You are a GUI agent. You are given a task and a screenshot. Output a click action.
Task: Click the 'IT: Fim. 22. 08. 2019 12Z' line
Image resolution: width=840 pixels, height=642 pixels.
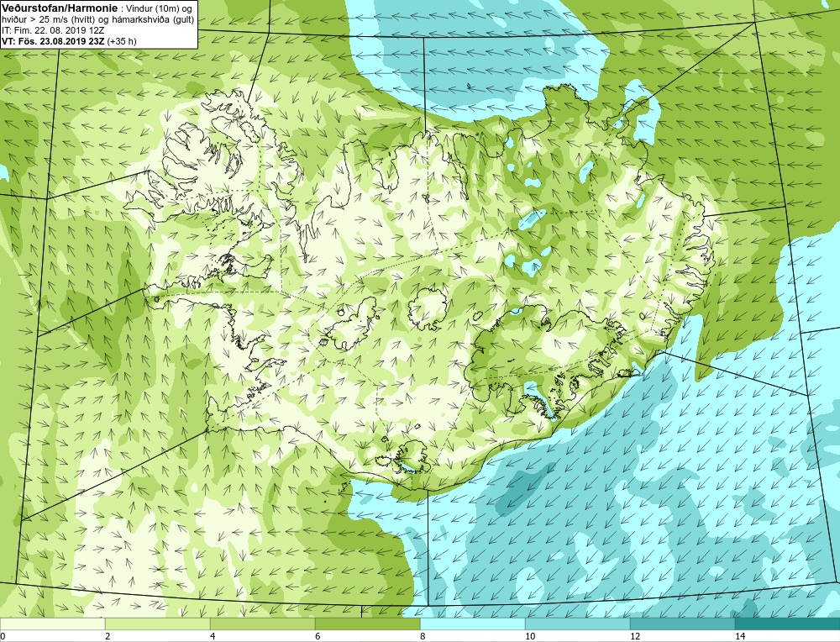coord(53,30)
